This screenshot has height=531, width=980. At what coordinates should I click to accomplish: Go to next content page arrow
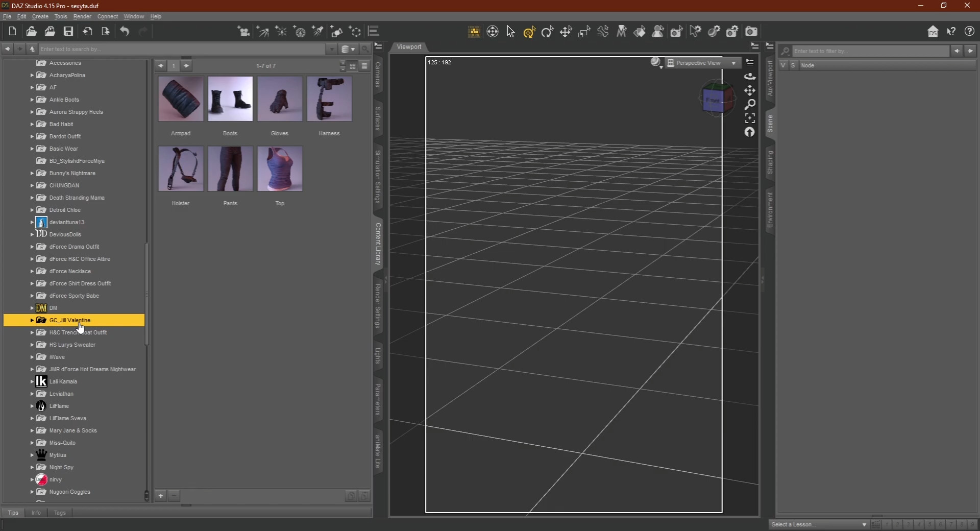186,66
